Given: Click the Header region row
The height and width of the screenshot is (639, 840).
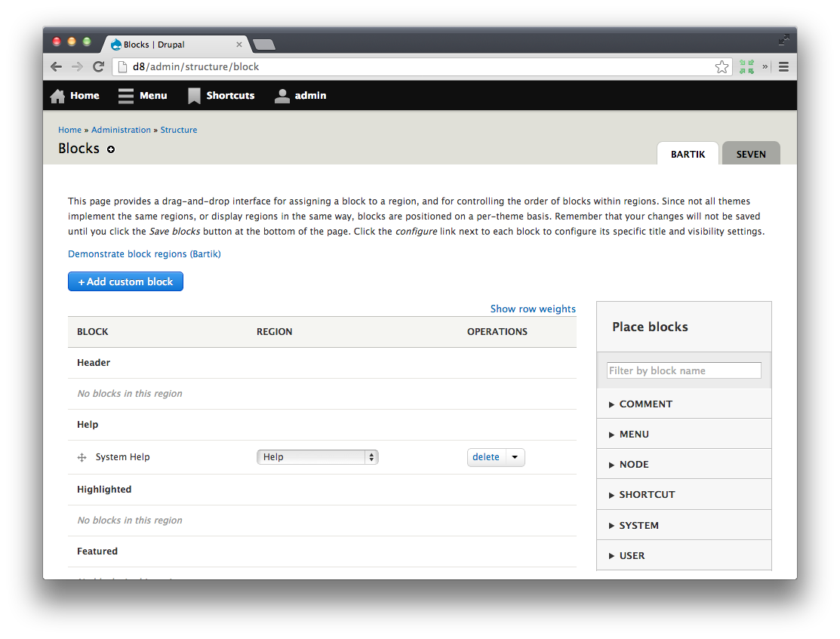Looking at the screenshot, I should [x=322, y=363].
